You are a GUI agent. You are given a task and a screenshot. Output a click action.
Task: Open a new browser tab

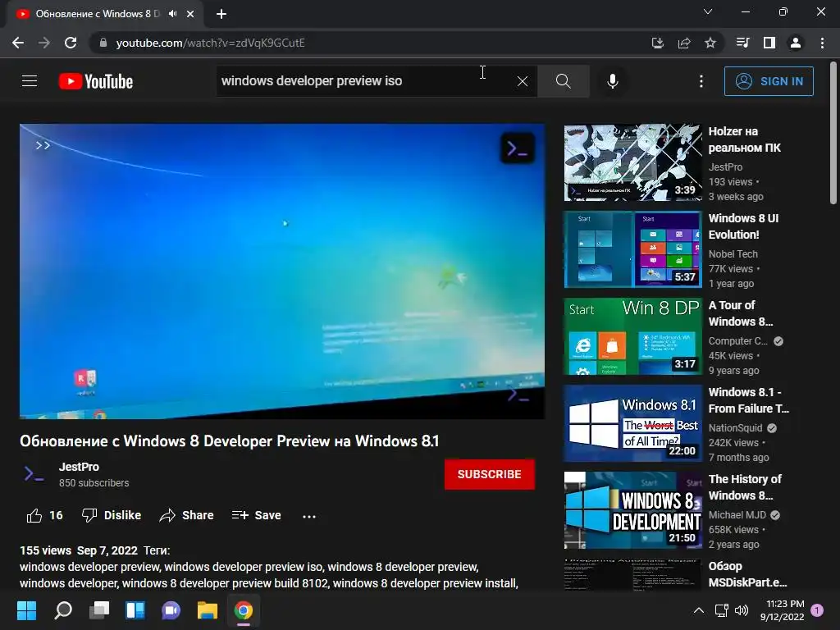click(x=221, y=14)
